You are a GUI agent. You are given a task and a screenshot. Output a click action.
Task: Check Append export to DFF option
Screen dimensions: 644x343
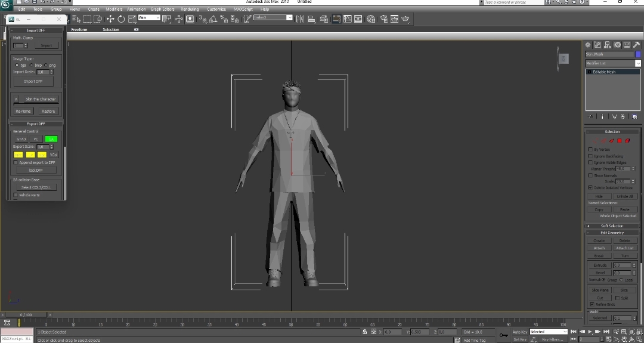point(16,162)
